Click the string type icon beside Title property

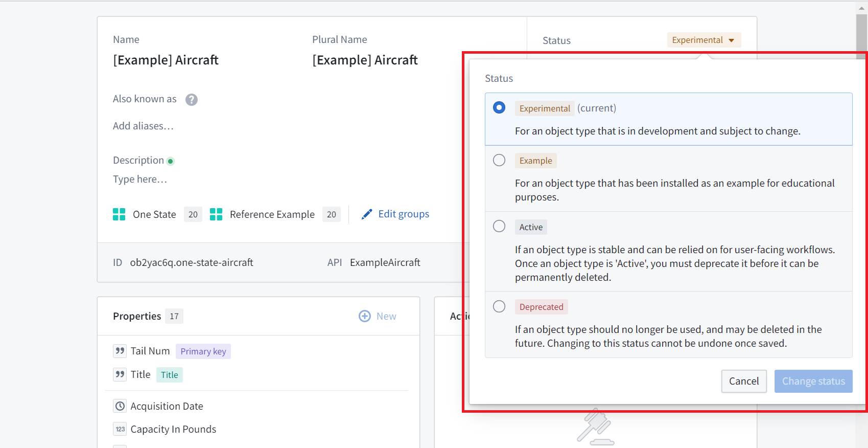point(120,374)
